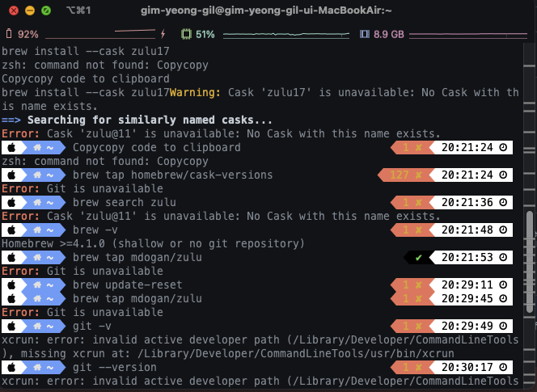537x392 pixels.
Task: Click the home icon on 'brew tap homebrew/cask-versions' prompt
Action: [x=37, y=175]
